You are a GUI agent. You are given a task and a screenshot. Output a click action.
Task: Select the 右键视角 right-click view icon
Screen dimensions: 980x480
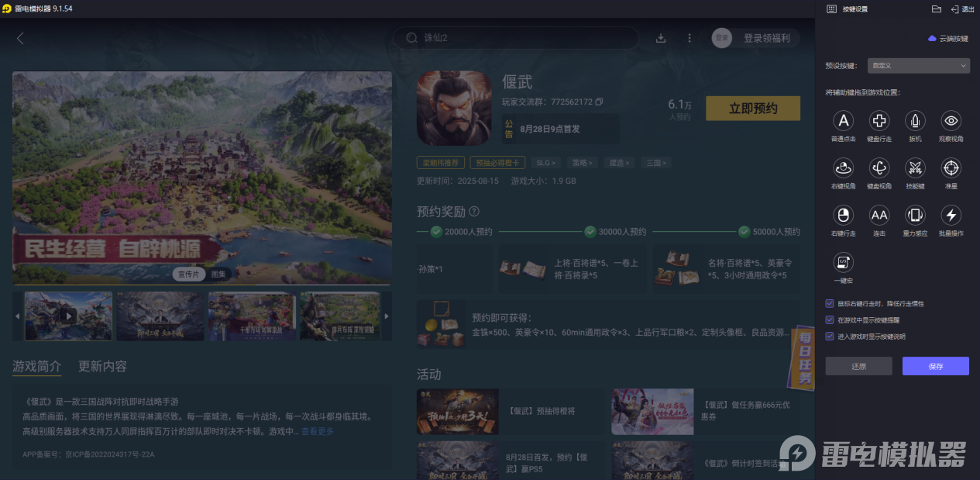click(x=843, y=167)
